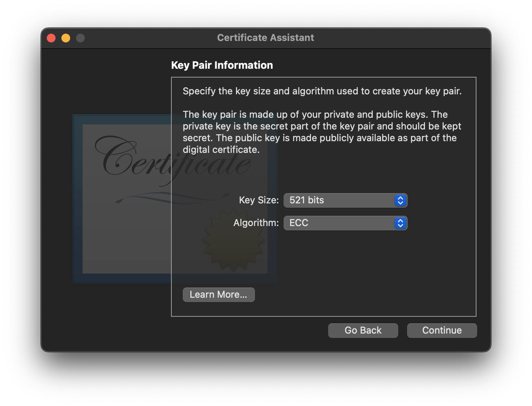Click the Key Pair Information heading
Screen dimensions: 532x406
tap(222, 65)
